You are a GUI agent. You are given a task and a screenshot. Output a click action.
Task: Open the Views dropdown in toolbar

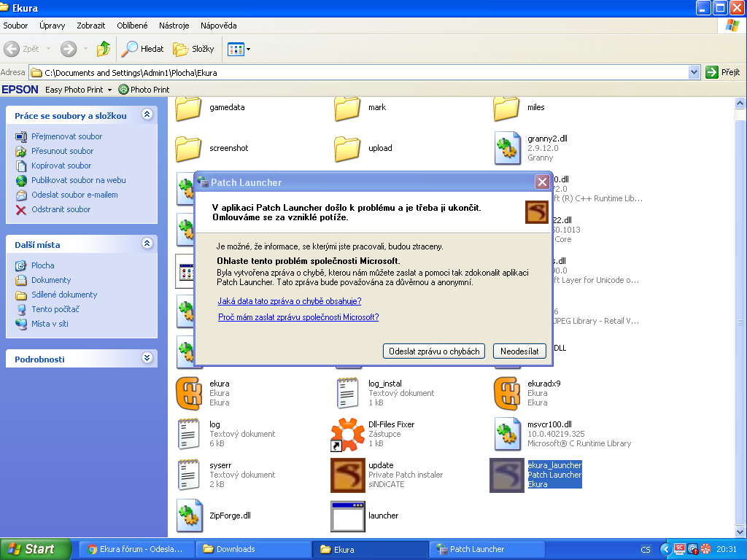(239, 49)
